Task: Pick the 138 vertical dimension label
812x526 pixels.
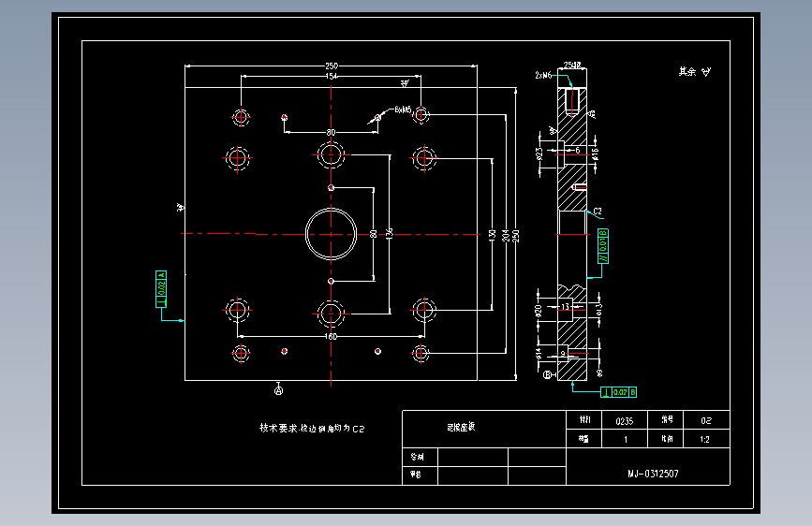Action: tap(492, 236)
